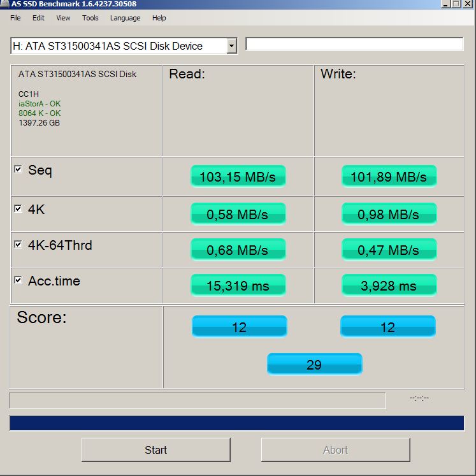Click the Seq write result 101,89 MB/s
Viewport: 476px width, 476px height.
pyautogui.click(x=389, y=177)
